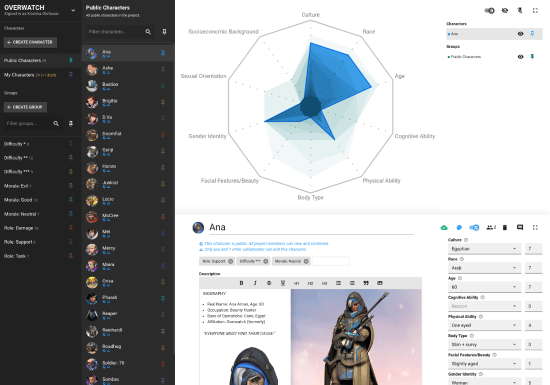
Task: Click the blockquote icon in description toolbar
Action: pyautogui.click(x=366, y=283)
